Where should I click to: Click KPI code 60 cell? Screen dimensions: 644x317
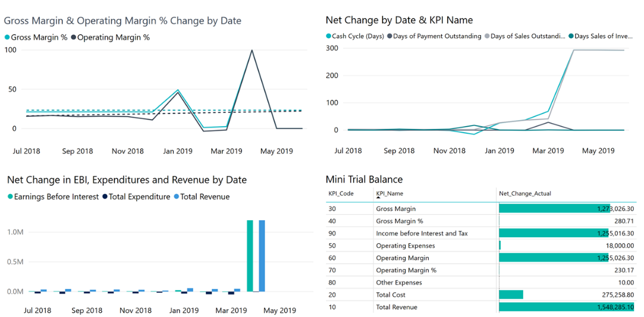(x=350, y=258)
